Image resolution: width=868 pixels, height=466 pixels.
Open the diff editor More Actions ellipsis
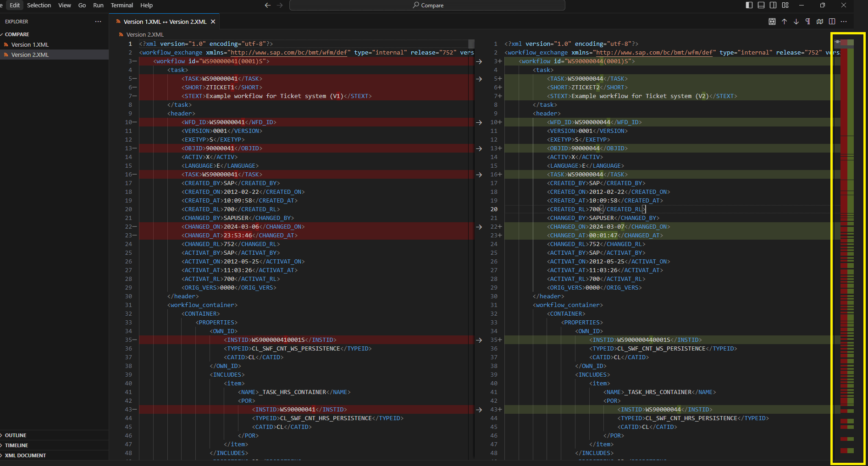coord(844,22)
